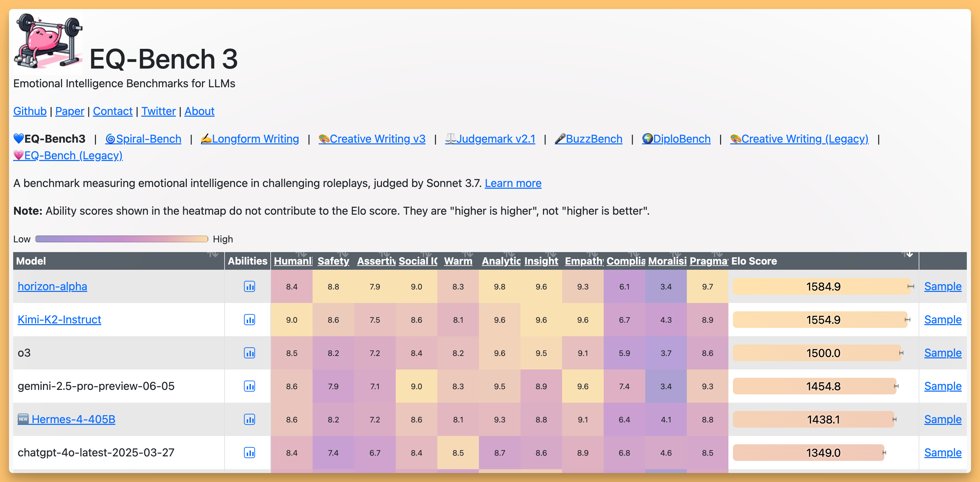980x482 pixels.
Task: Open the Longform Writing leaderboard
Action: point(250,139)
